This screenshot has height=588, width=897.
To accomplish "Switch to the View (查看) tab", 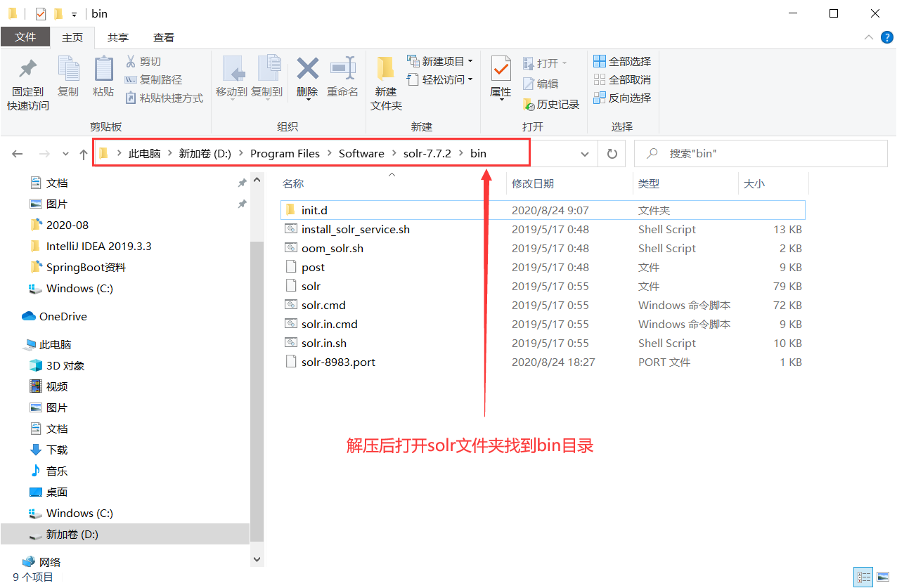I will (164, 37).
